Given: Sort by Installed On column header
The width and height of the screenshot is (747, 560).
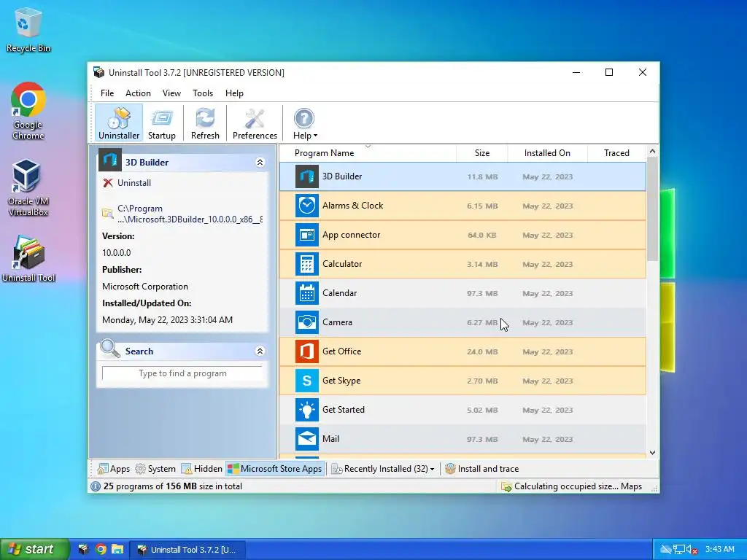Looking at the screenshot, I should pyautogui.click(x=547, y=153).
